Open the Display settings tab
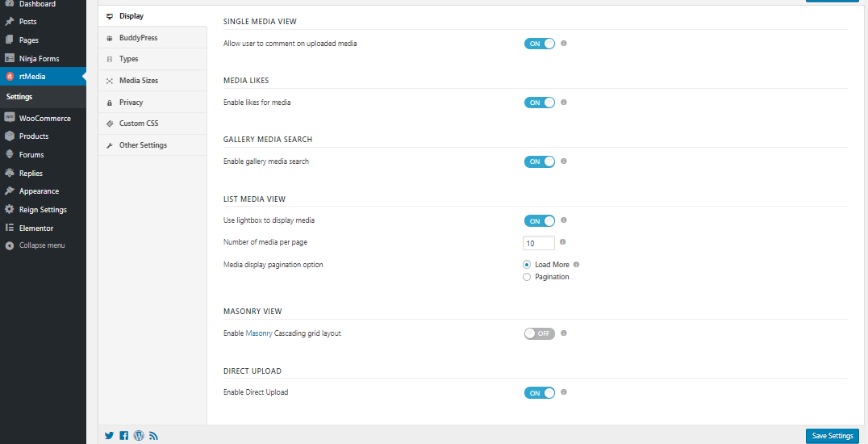The height and width of the screenshot is (444, 868). tap(152, 16)
